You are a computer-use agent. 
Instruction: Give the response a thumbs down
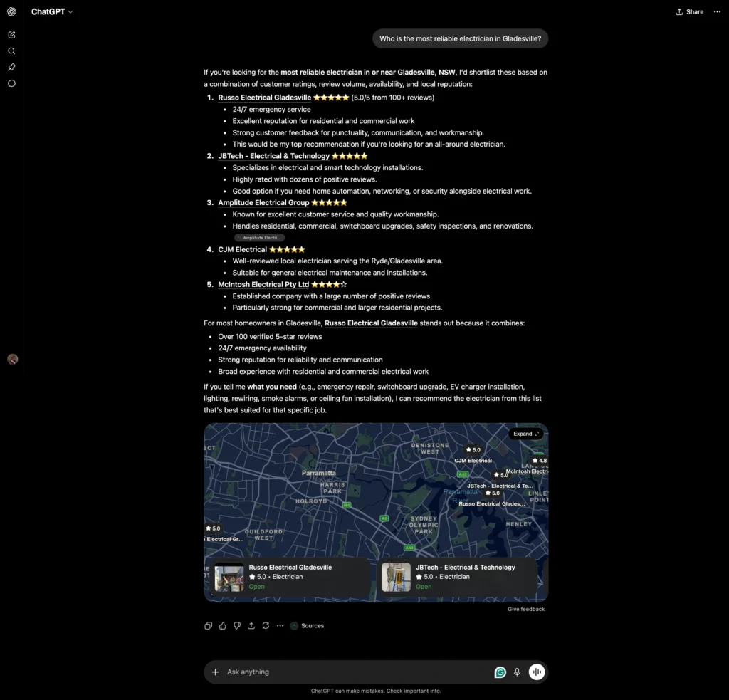point(237,625)
